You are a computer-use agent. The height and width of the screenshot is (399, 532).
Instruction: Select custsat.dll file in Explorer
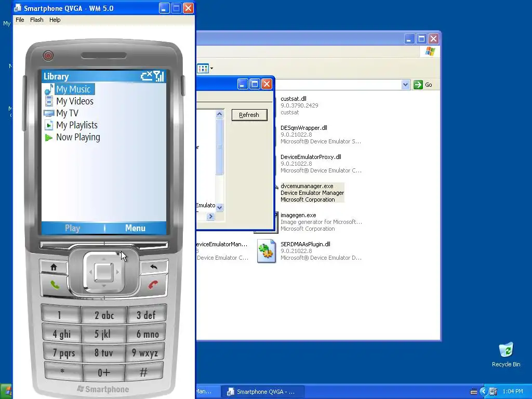click(x=293, y=99)
